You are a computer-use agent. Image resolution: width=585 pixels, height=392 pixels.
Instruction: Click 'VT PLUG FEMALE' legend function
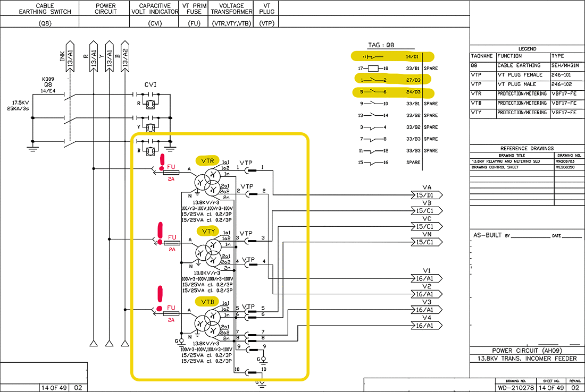pos(520,74)
